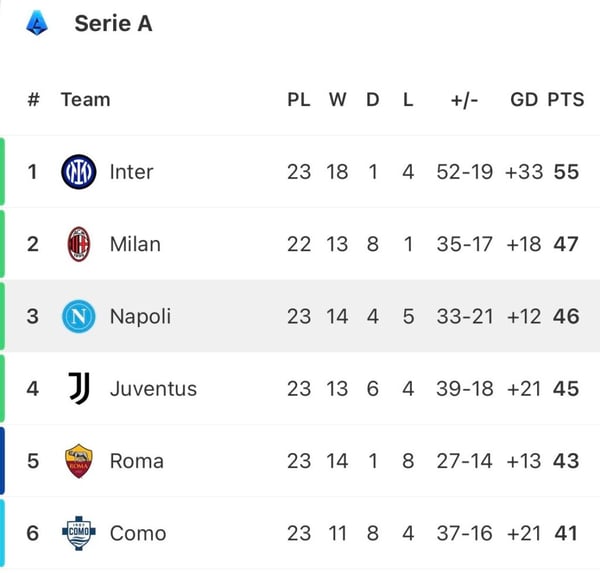Open Como team name link
Screen dimensions: 600x573
pyautogui.click(x=138, y=533)
